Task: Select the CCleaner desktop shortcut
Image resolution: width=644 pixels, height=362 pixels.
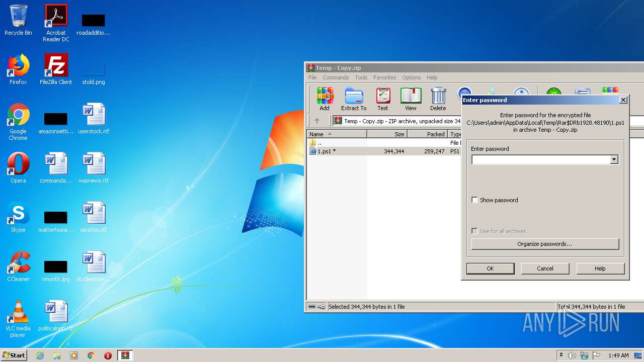Action: pos(18,266)
